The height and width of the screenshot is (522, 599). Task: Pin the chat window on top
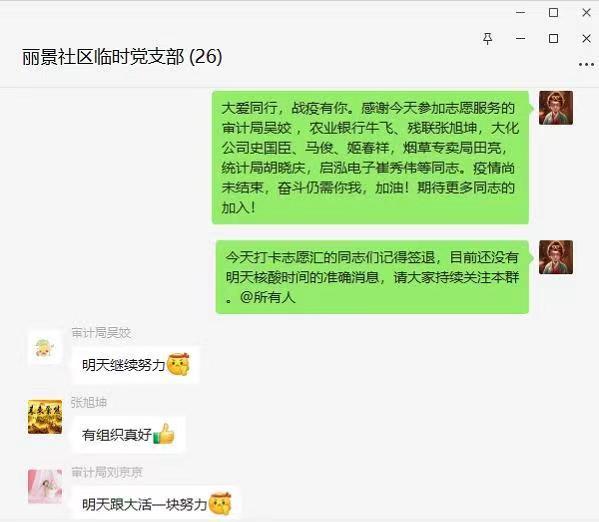(487, 39)
